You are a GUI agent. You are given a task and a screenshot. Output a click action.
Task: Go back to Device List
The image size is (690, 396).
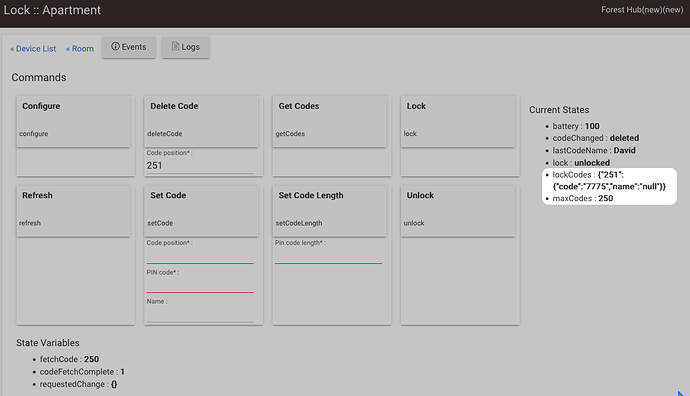point(33,49)
